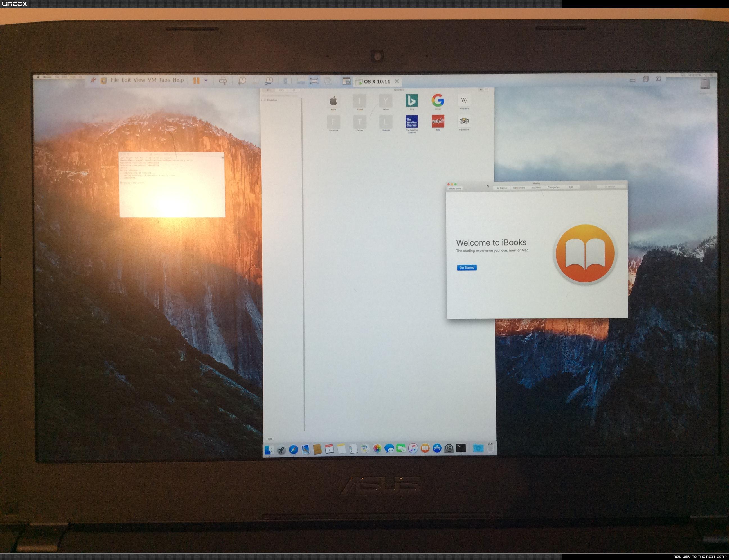Open The Weather Channel favorite in Safari
This screenshot has height=560, width=729.
click(x=412, y=124)
